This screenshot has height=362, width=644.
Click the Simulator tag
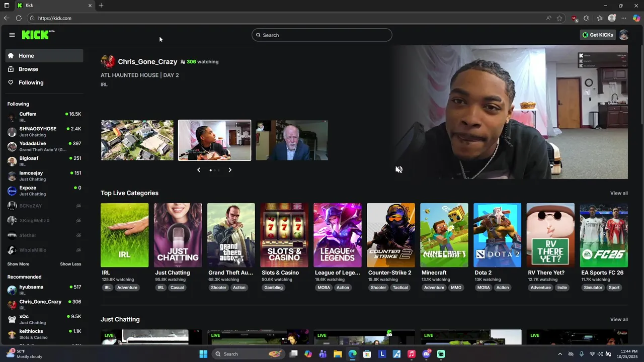pos(593,288)
